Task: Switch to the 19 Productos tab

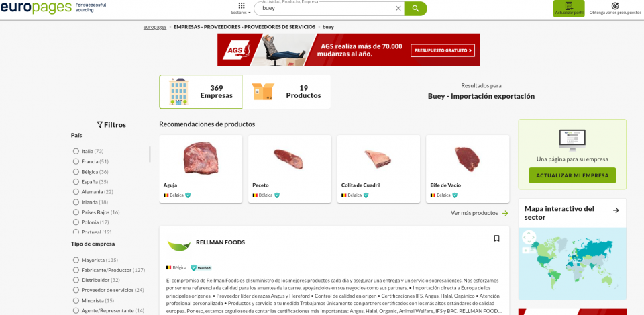Action: pos(286,92)
